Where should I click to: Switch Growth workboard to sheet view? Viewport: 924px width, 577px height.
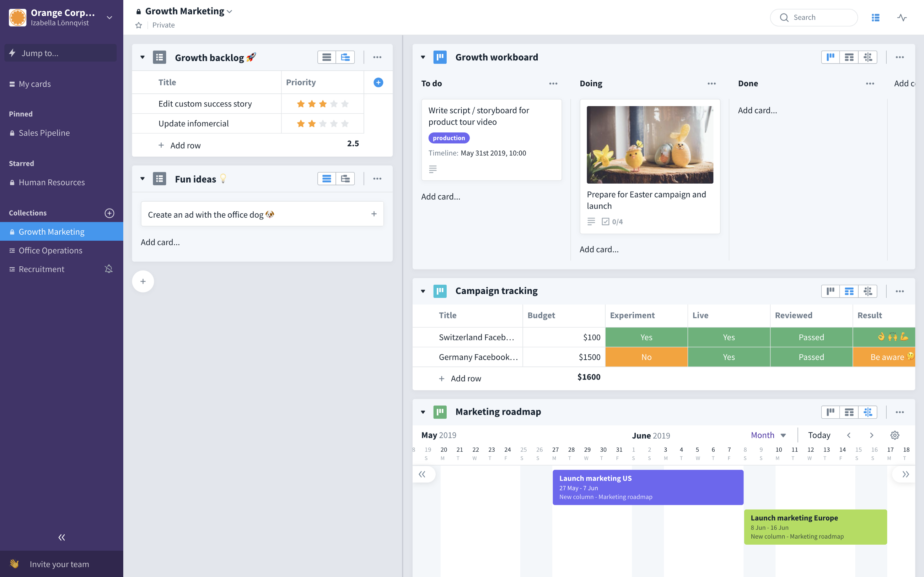pos(849,57)
